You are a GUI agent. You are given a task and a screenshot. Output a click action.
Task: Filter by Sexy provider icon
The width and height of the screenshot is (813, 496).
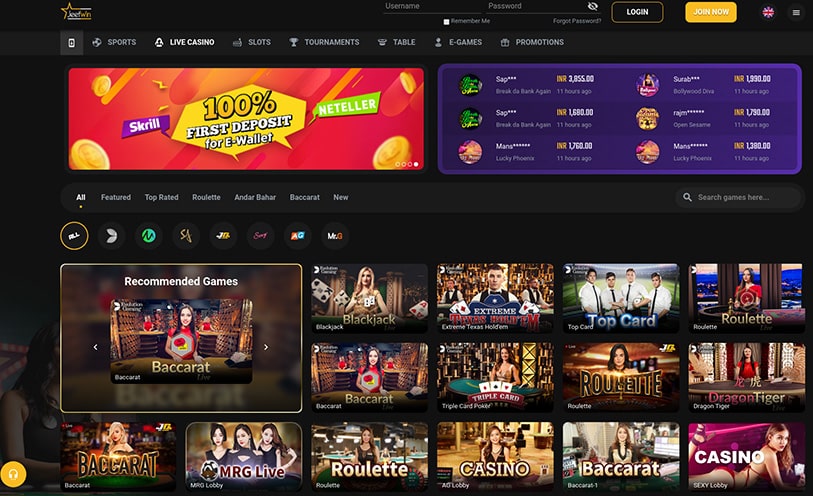(260, 236)
